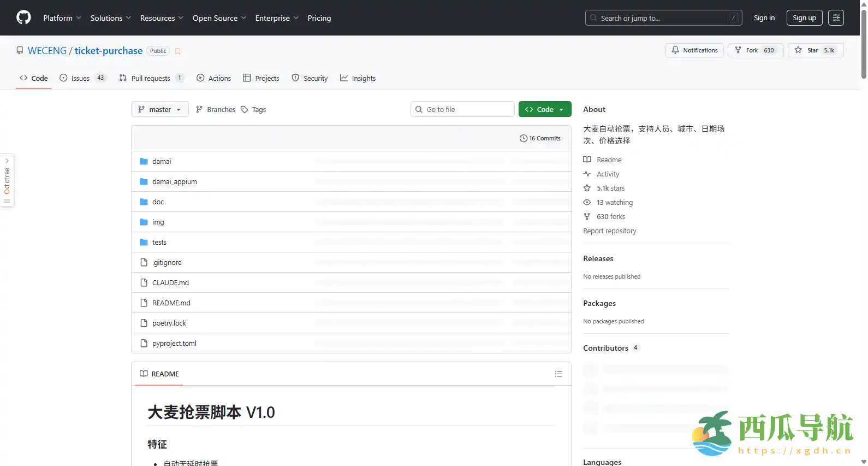Image resolution: width=868 pixels, height=466 pixels.
Task: Open the Notifications subscribe button
Action: 694,50
